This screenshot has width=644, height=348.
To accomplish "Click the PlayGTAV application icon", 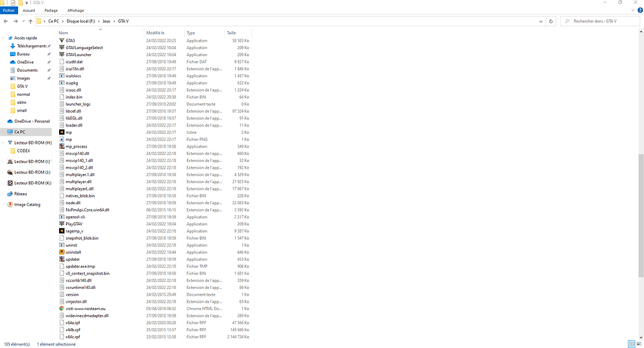I will (62, 224).
